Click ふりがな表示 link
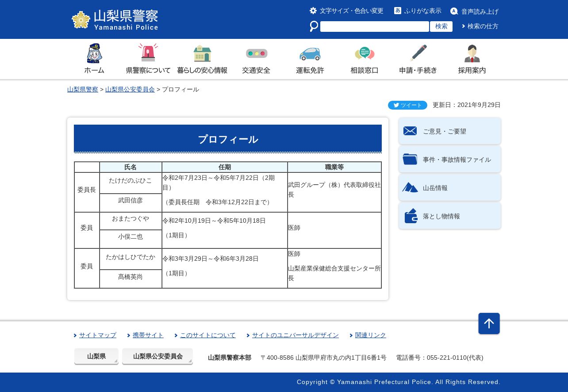 tap(423, 11)
